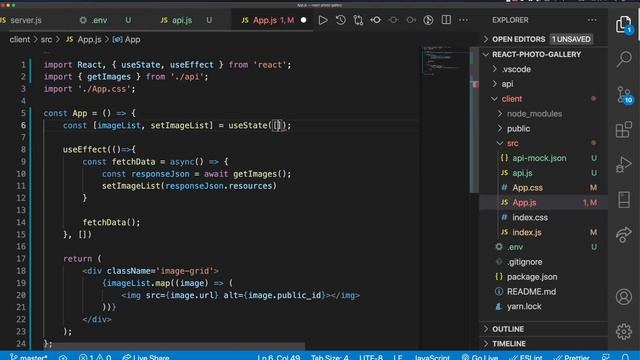Open the file history timeline icon
Screen dimensions: 640x360
coord(340,20)
